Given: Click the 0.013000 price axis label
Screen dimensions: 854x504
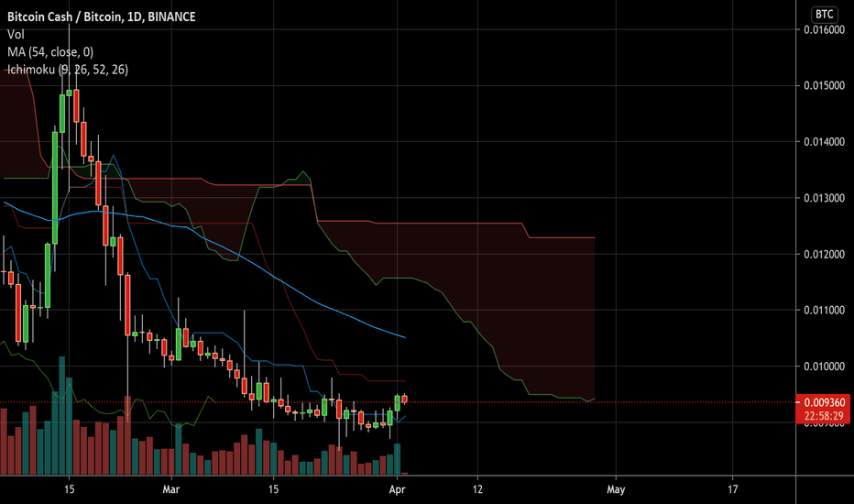Looking at the screenshot, I should (x=824, y=198).
